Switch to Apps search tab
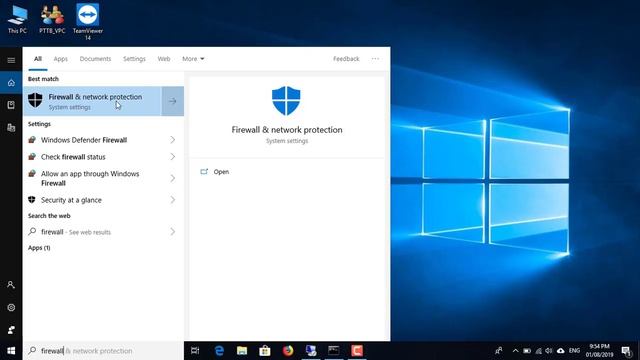640x360 pixels. [60, 59]
